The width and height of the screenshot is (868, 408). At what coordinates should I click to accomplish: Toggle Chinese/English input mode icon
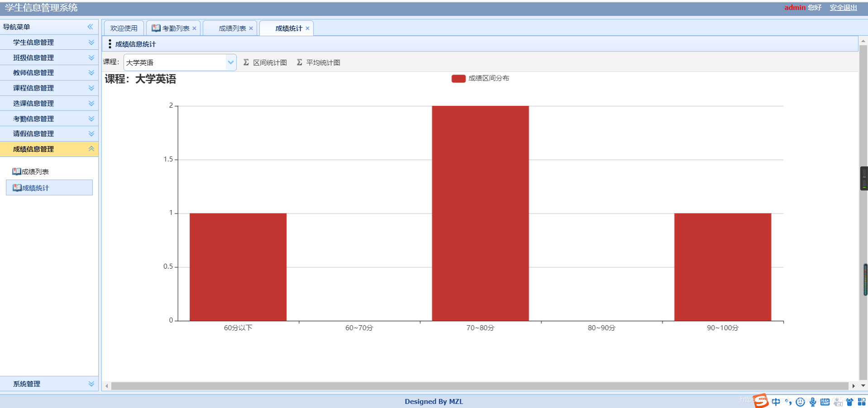(776, 402)
